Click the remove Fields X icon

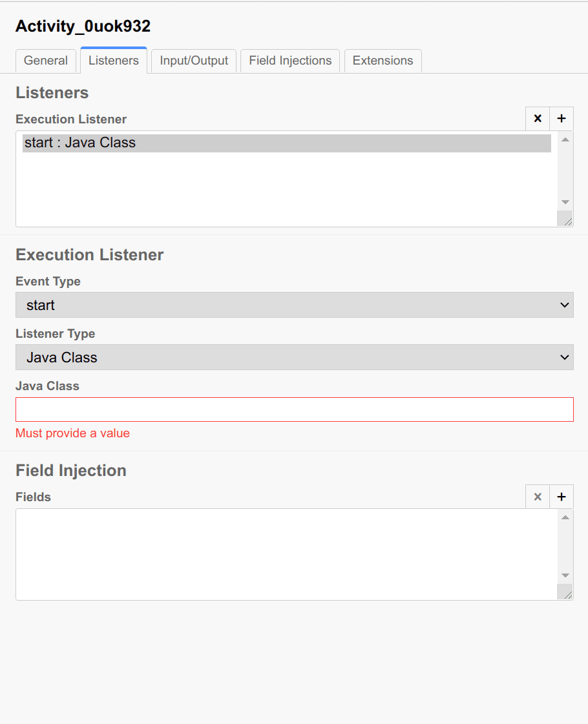coord(538,497)
